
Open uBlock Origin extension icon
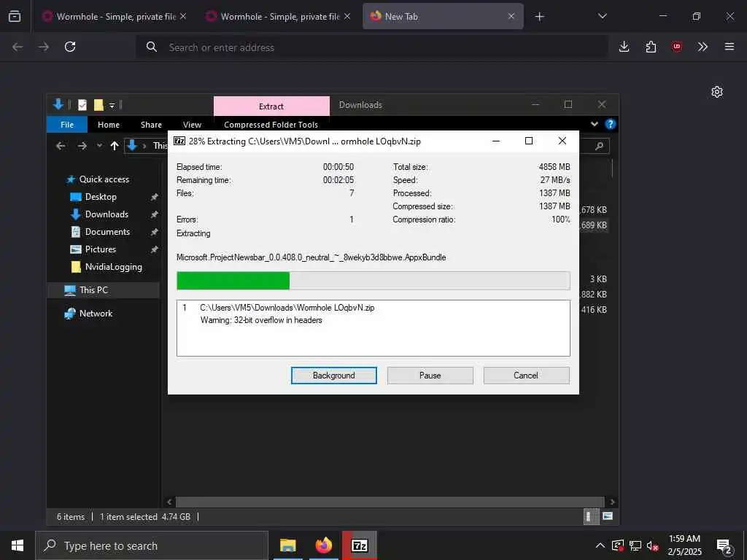[677, 47]
